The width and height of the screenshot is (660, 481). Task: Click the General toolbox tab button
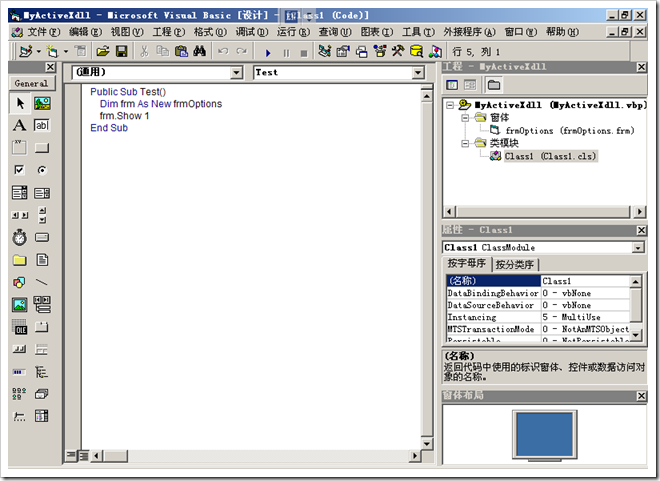coord(32,83)
